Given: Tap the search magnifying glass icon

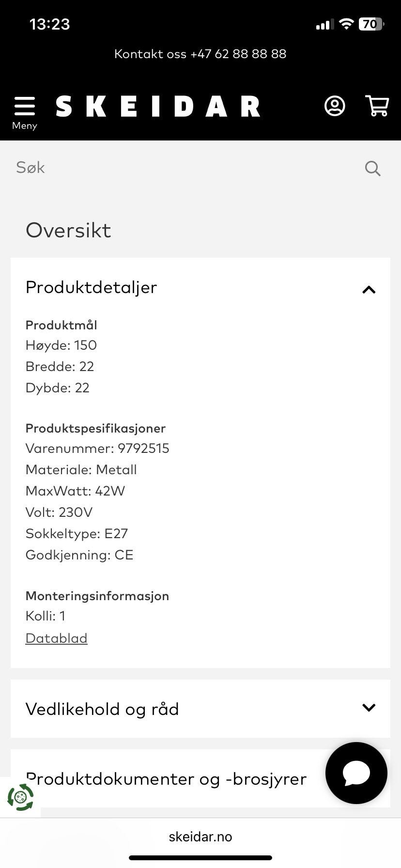Looking at the screenshot, I should click(372, 168).
